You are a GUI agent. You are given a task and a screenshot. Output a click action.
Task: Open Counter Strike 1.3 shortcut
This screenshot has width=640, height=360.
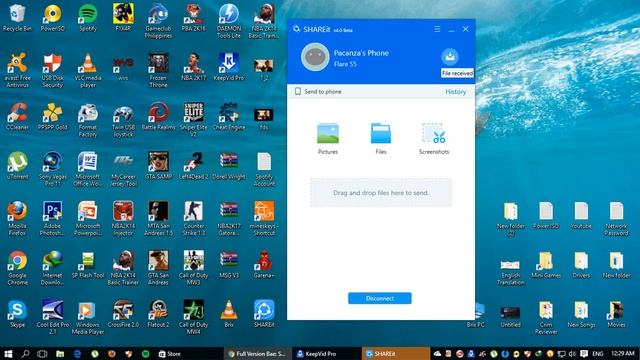pos(193,218)
